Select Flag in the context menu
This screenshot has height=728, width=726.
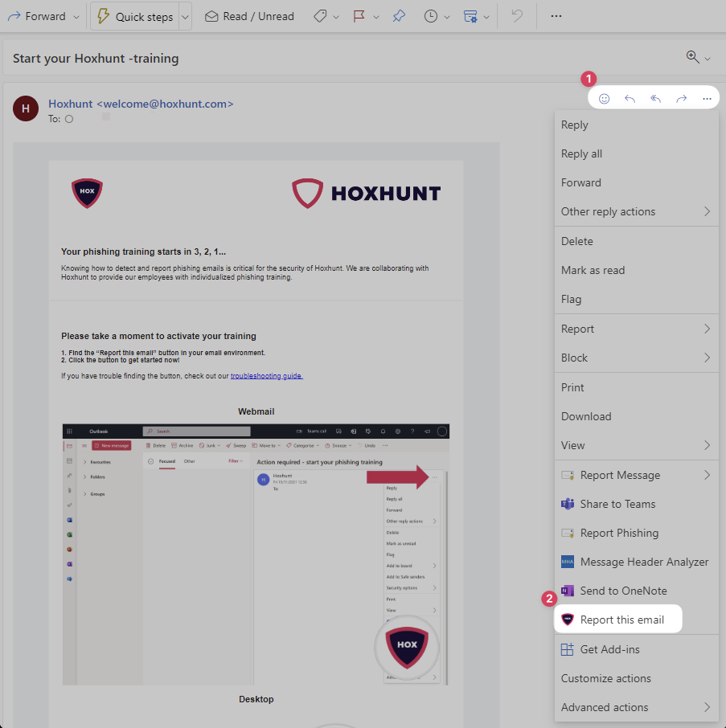click(x=636, y=299)
